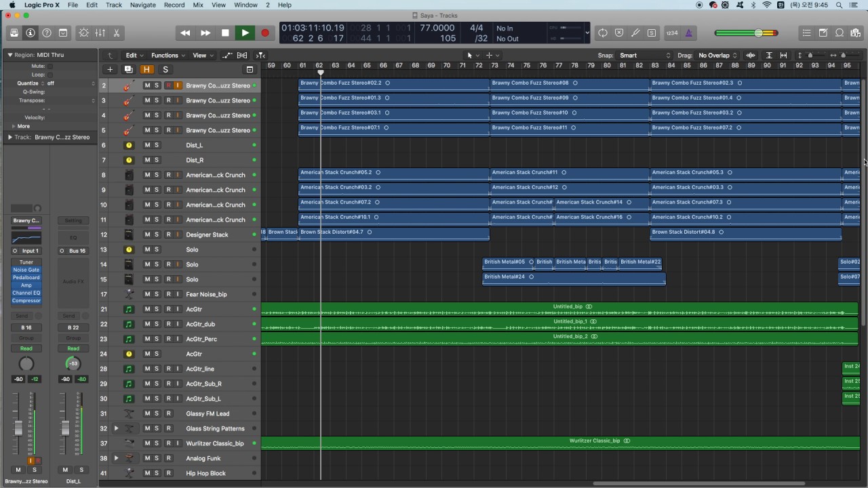The width and height of the screenshot is (868, 488).
Task: Show the Toolbar dropdown button
Action: point(63,33)
